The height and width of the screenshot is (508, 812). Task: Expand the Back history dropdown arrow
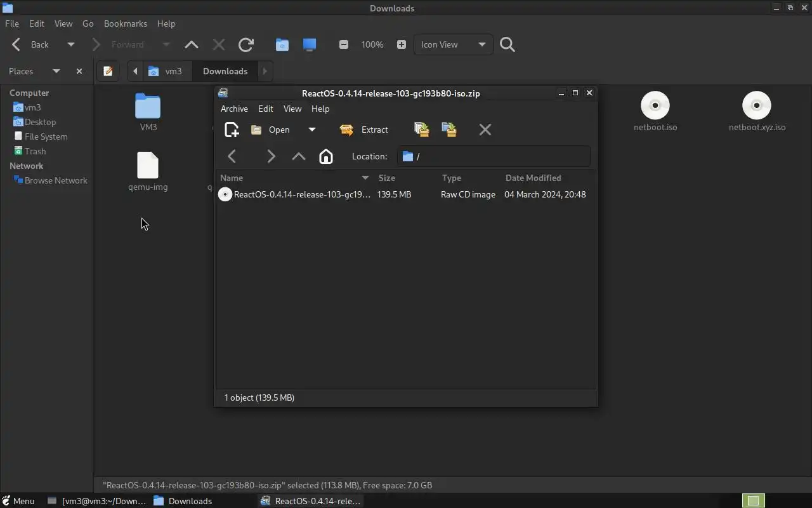click(x=71, y=44)
